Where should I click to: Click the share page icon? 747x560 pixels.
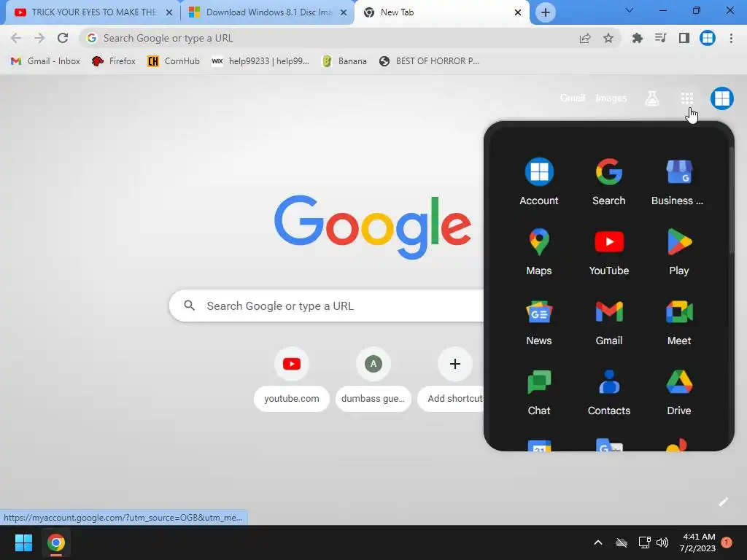[584, 38]
